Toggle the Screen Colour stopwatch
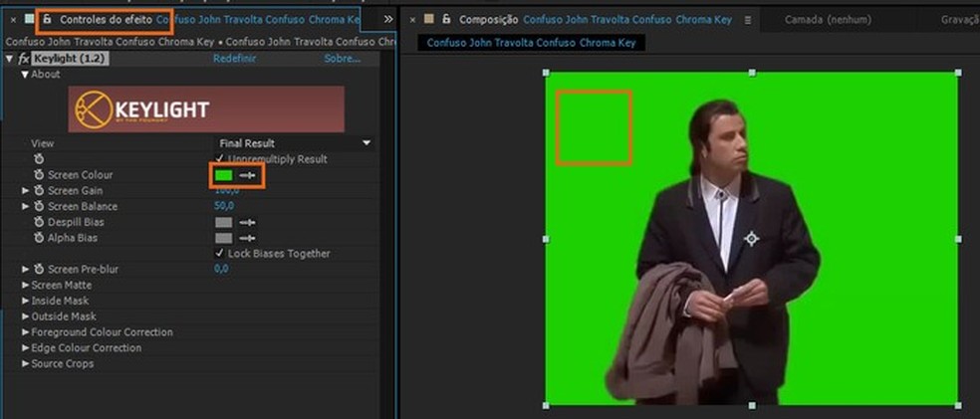The image size is (980, 419). click(39, 175)
